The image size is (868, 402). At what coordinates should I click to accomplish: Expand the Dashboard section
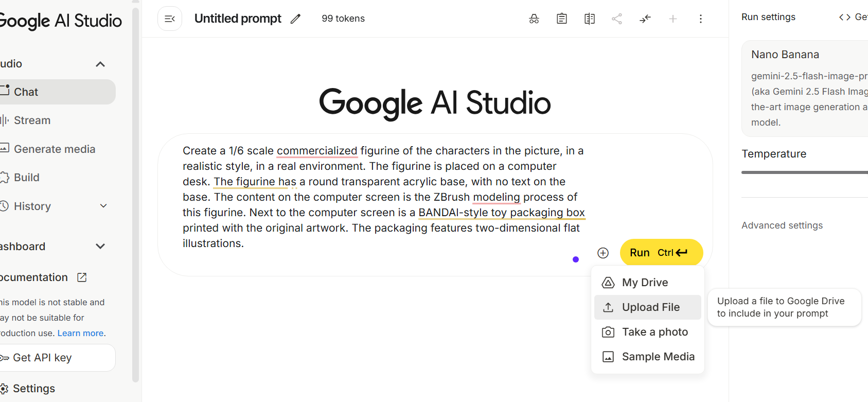100,247
